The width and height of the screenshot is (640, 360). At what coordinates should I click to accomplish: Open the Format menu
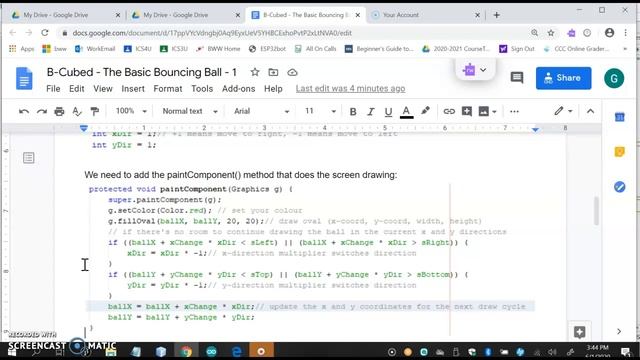click(x=168, y=89)
